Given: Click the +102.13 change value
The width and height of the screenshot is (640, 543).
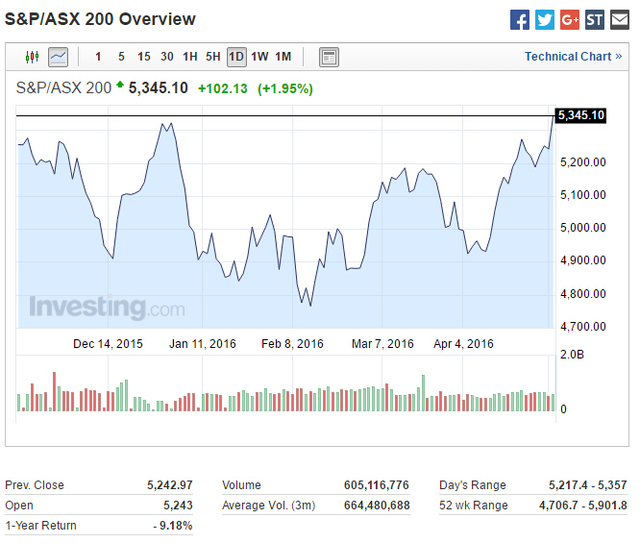Looking at the screenshot, I should 223,89.
